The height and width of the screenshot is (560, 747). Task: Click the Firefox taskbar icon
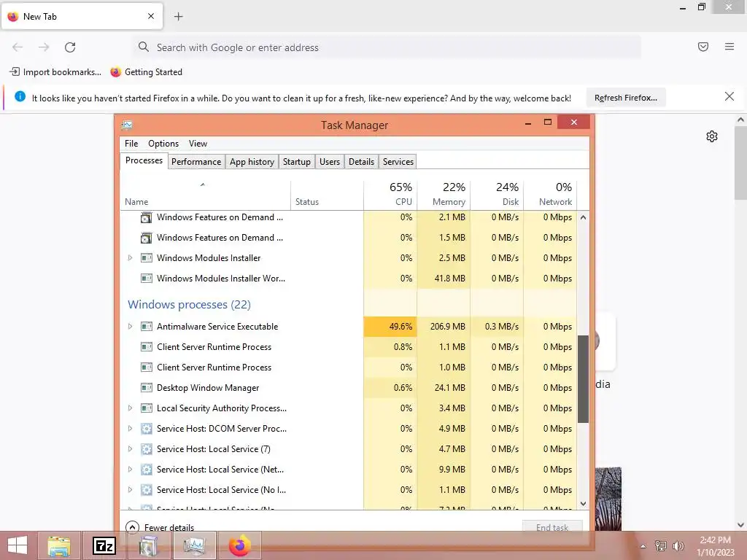point(239,545)
